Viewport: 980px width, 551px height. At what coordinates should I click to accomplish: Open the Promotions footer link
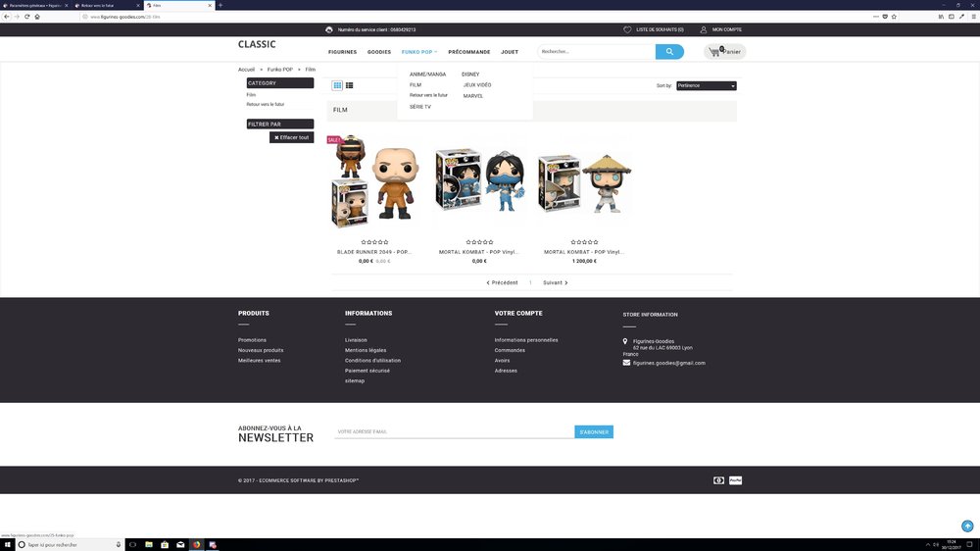(252, 340)
